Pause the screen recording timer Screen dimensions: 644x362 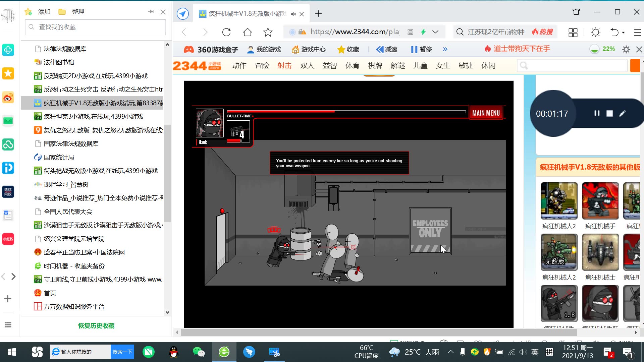tap(597, 113)
